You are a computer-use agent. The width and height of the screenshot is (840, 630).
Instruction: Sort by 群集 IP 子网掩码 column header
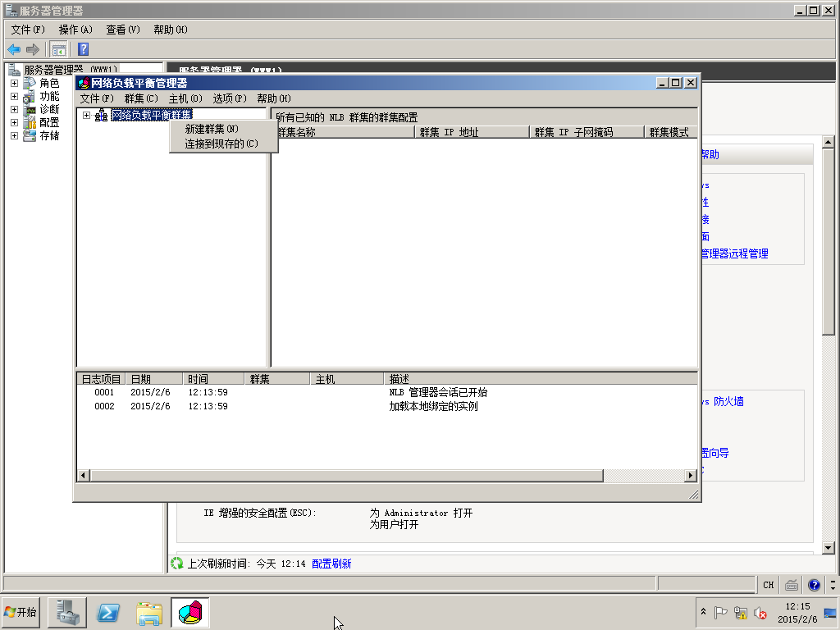587,132
